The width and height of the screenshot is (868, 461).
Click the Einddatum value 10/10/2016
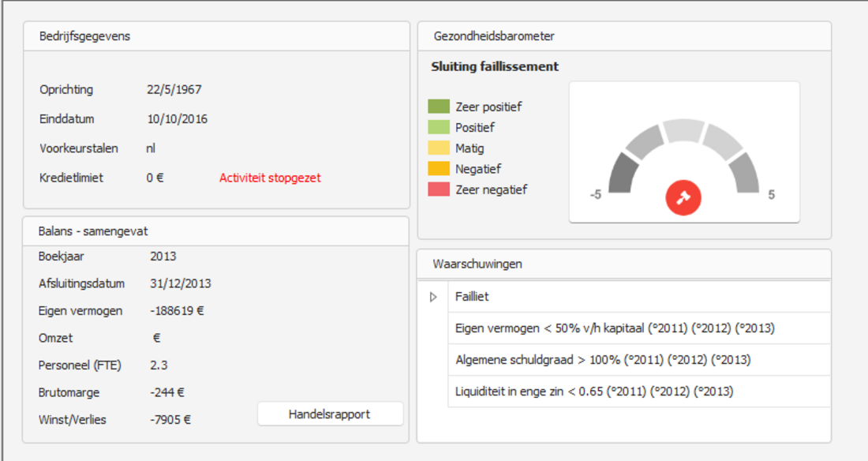[x=177, y=119]
